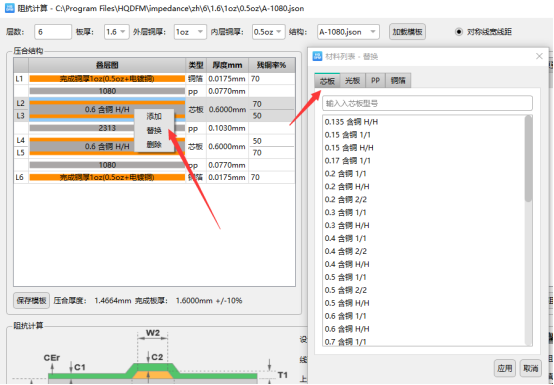Select 0.4 含铜 H/H in the list
This screenshot has height=385, width=554.
[x=423, y=264]
